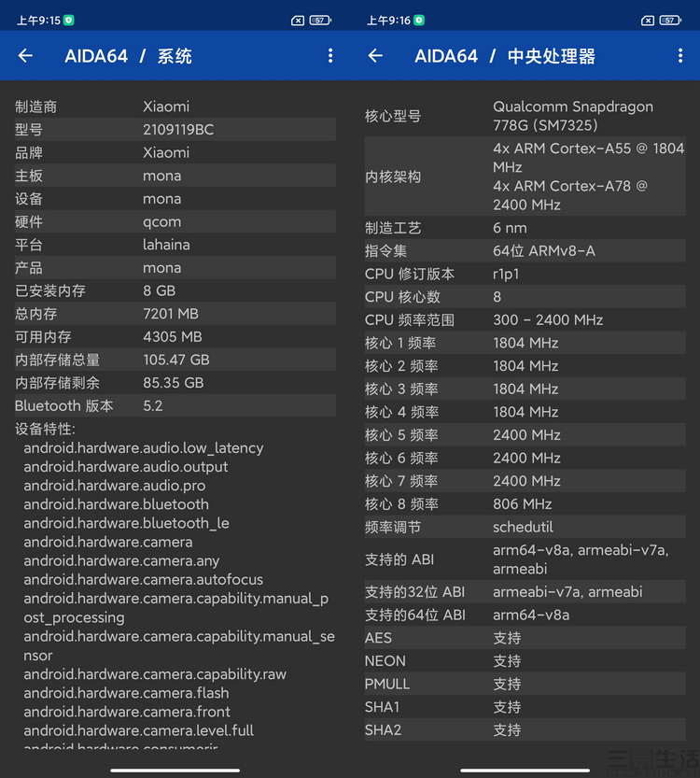The image size is (700, 778).
Task: Go back from the 系统 screen
Action: click(x=25, y=56)
